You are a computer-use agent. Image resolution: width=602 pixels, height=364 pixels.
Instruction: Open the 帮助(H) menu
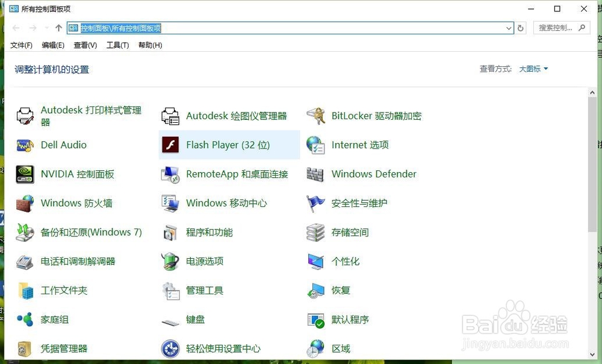pos(150,45)
